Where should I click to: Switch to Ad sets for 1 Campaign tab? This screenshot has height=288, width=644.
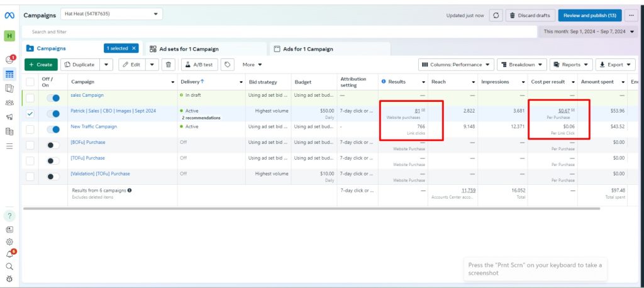tap(206, 49)
